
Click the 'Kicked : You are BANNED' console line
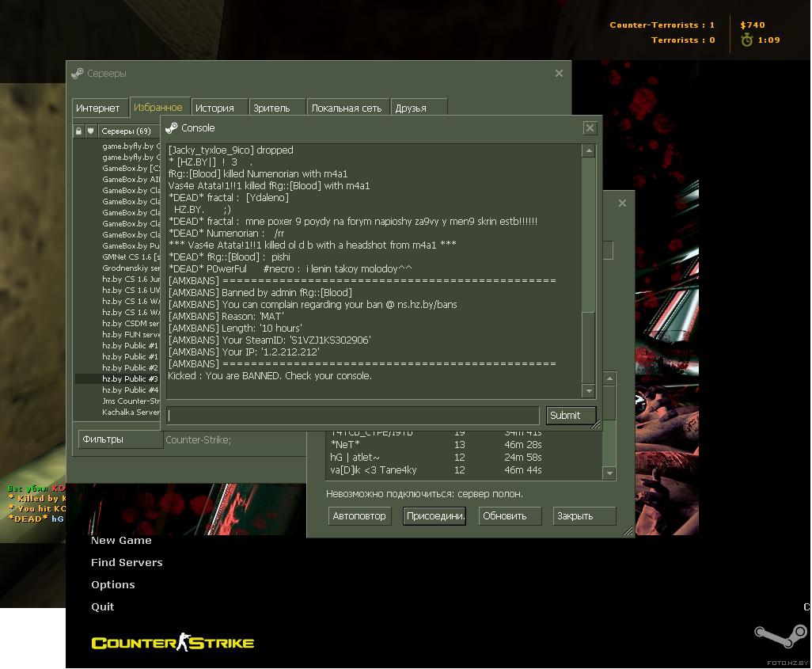270,376
